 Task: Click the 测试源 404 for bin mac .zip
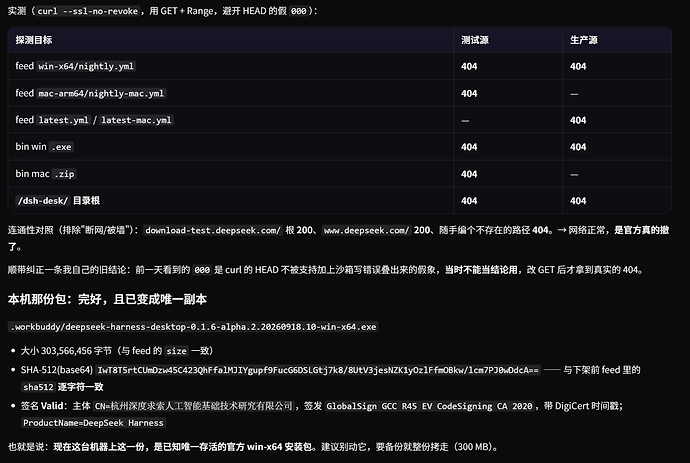469,174
